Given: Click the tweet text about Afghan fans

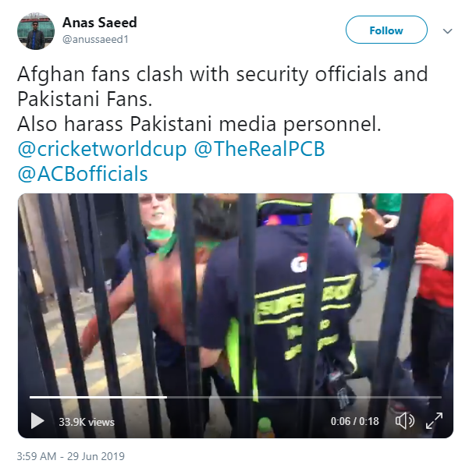Looking at the screenshot, I should pyautogui.click(x=222, y=87).
